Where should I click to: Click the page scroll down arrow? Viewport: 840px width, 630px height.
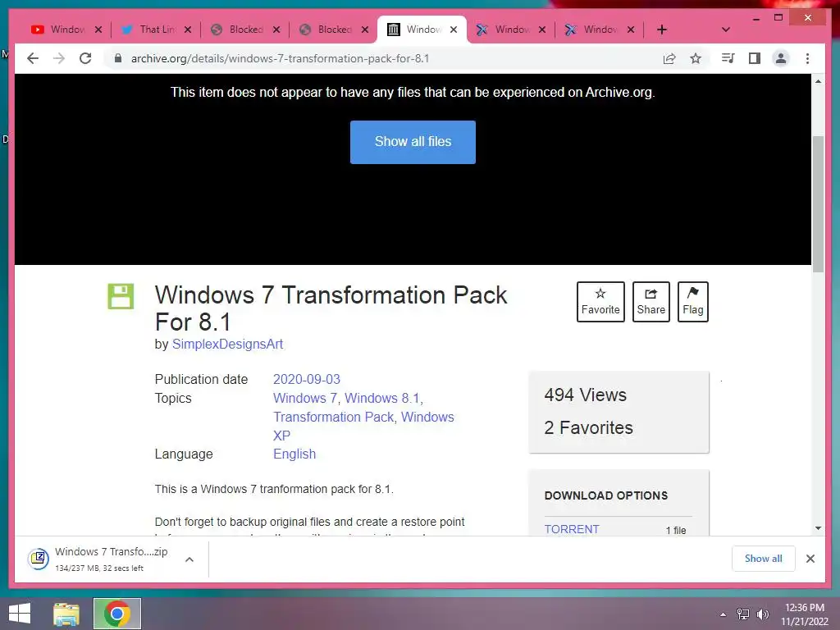click(x=818, y=528)
